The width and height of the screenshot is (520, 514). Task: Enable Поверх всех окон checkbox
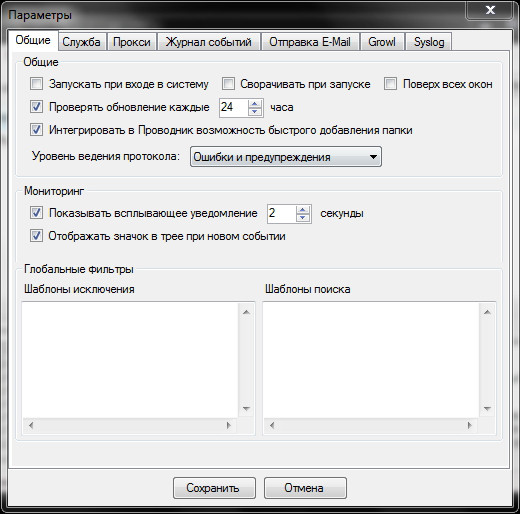(390, 84)
